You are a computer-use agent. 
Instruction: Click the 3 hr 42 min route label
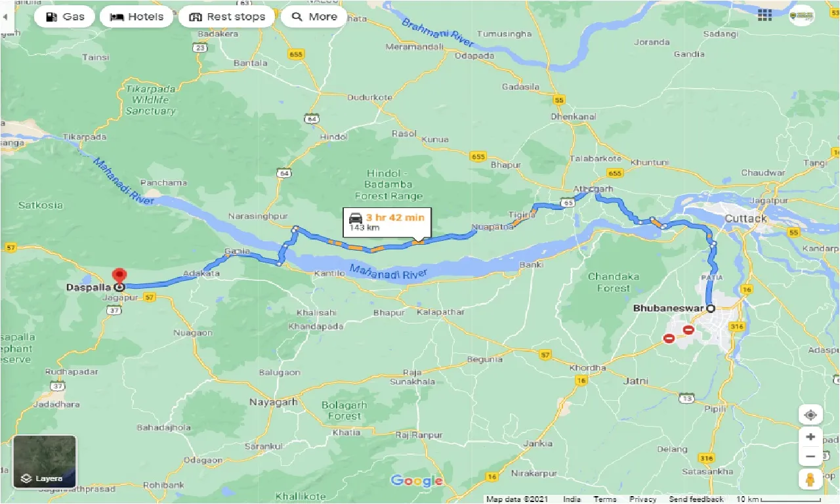[385, 222]
